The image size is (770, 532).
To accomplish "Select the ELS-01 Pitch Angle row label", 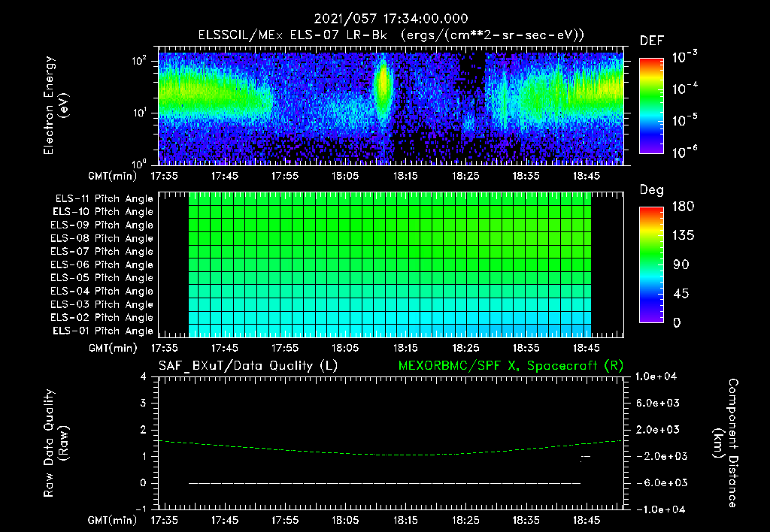I will (x=103, y=331).
